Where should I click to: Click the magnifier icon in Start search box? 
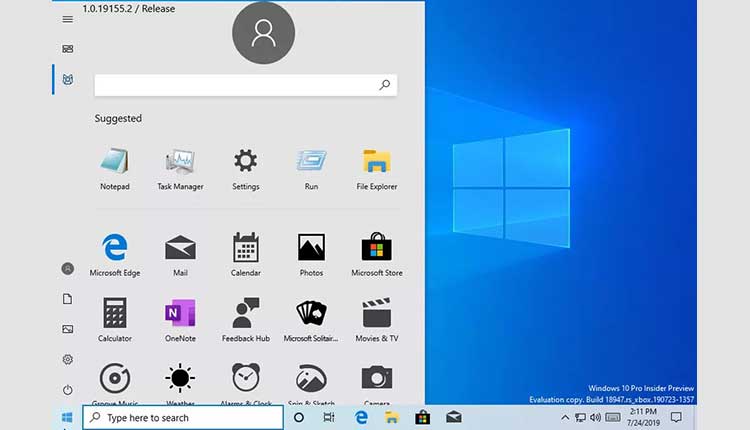coord(385,85)
